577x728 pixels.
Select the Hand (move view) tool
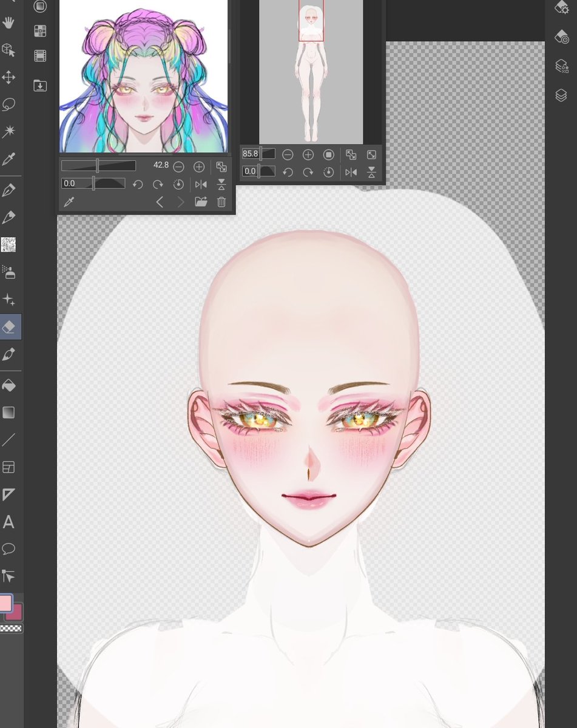pyautogui.click(x=8, y=23)
